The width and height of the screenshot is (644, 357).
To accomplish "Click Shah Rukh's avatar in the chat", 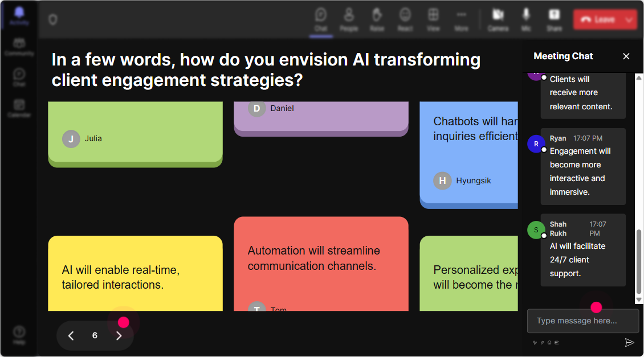I will [x=536, y=230].
